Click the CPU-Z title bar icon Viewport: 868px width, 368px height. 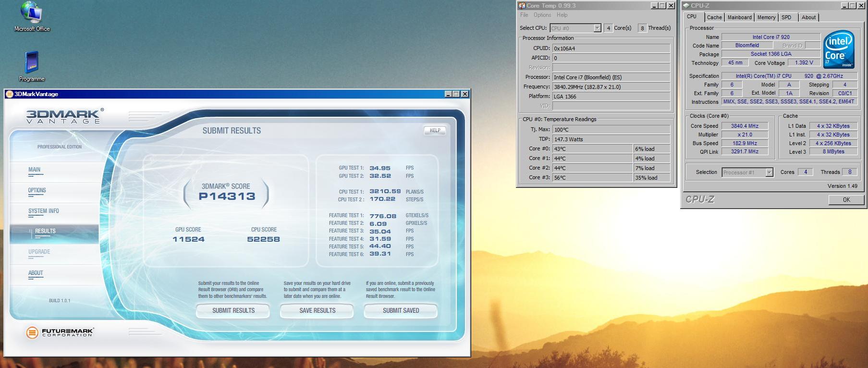[x=686, y=6]
